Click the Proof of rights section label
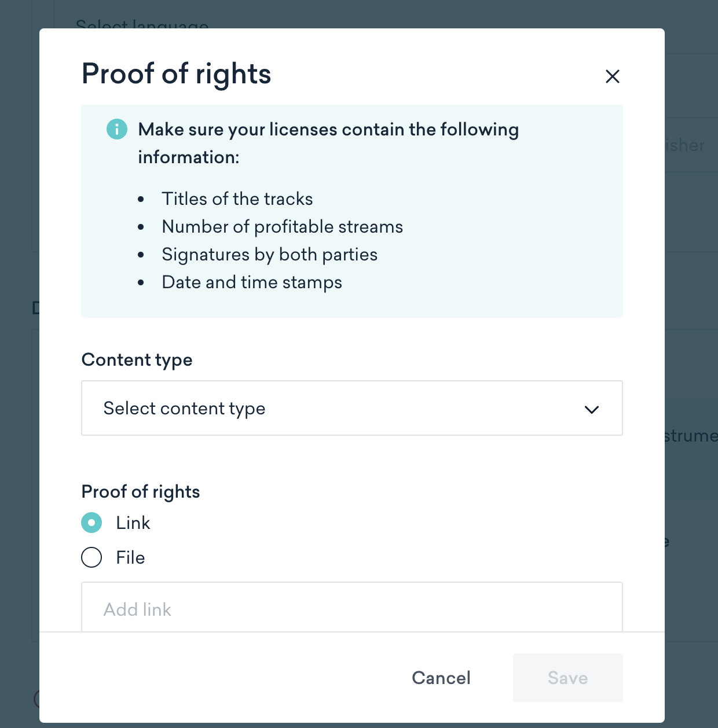The width and height of the screenshot is (718, 728). [x=141, y=491]
